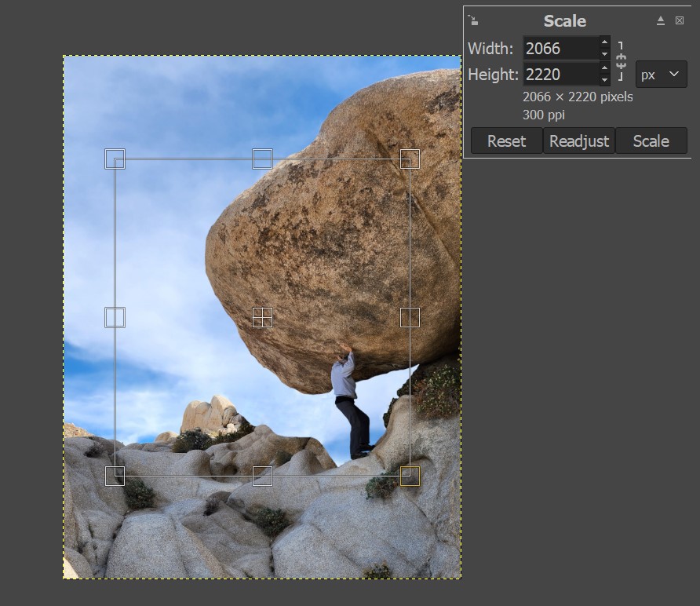700x606 pixels.
Task: Apply the transform with the Scale button
Action: (651, 141)
